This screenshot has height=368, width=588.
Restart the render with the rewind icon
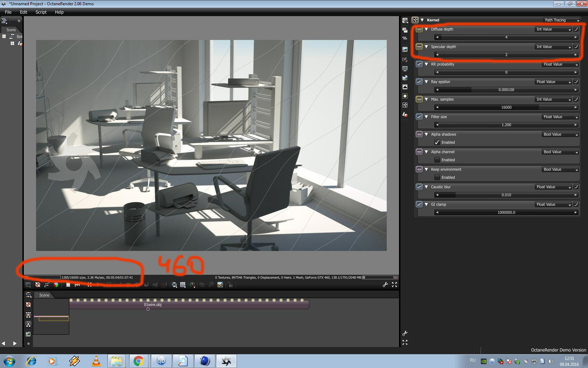pos(77,285)
